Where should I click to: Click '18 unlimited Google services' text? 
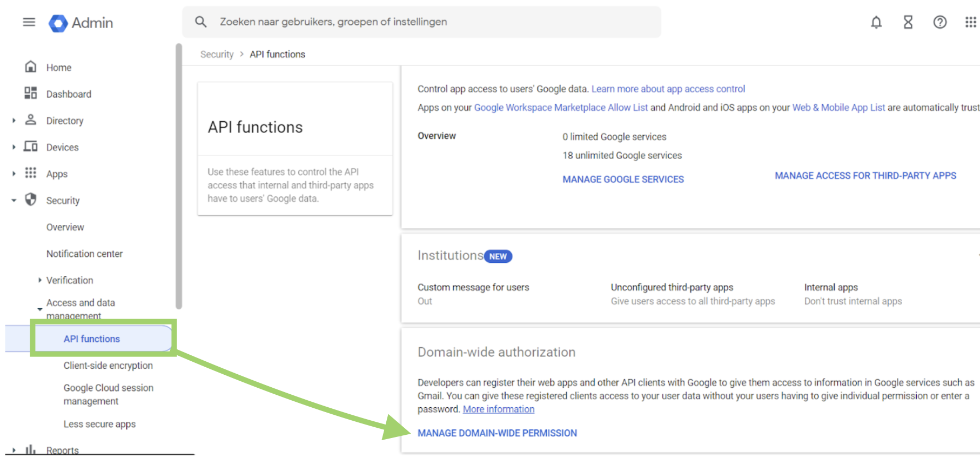tap(622, 155)
